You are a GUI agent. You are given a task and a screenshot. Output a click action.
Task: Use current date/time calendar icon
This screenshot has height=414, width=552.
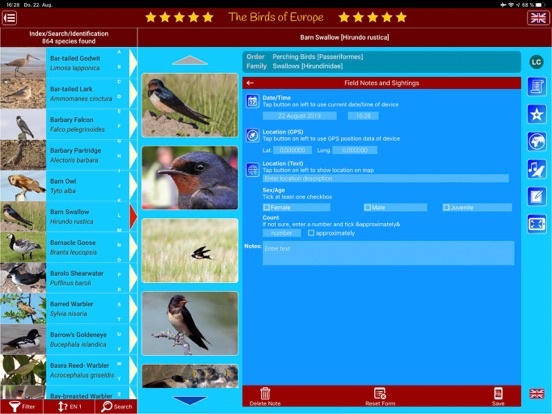coord(252,101)
